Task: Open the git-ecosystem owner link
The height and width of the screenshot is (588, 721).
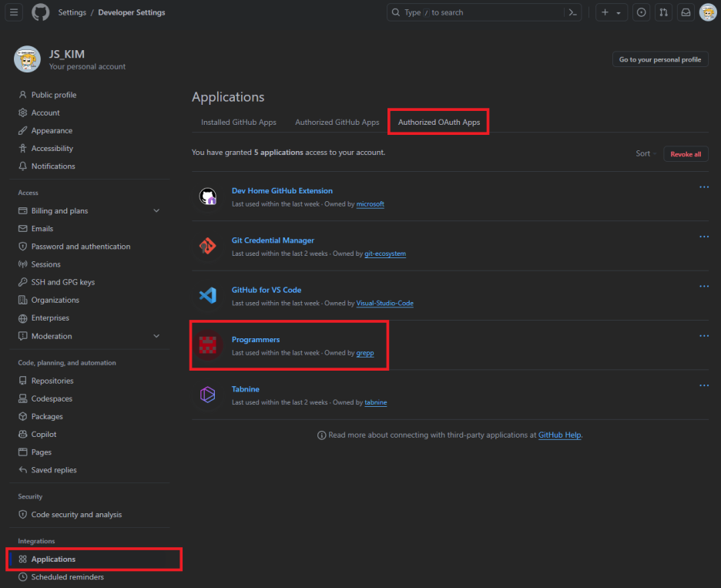Action: 385,254
